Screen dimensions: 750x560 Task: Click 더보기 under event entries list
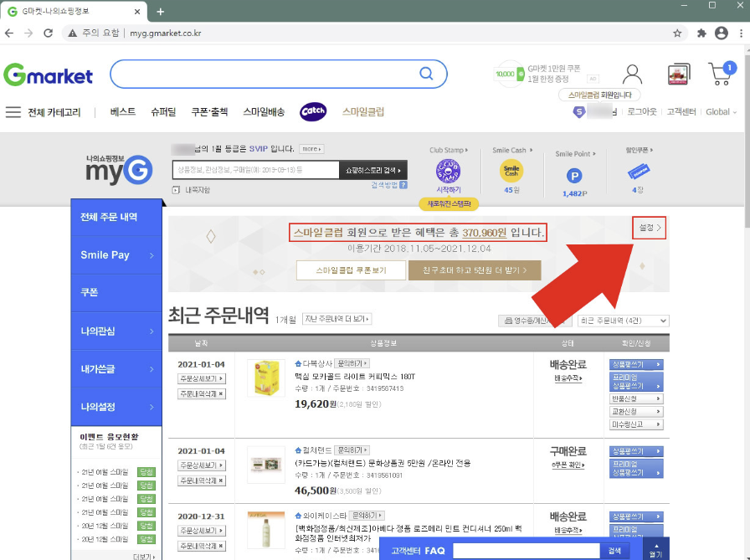(144, 557)
